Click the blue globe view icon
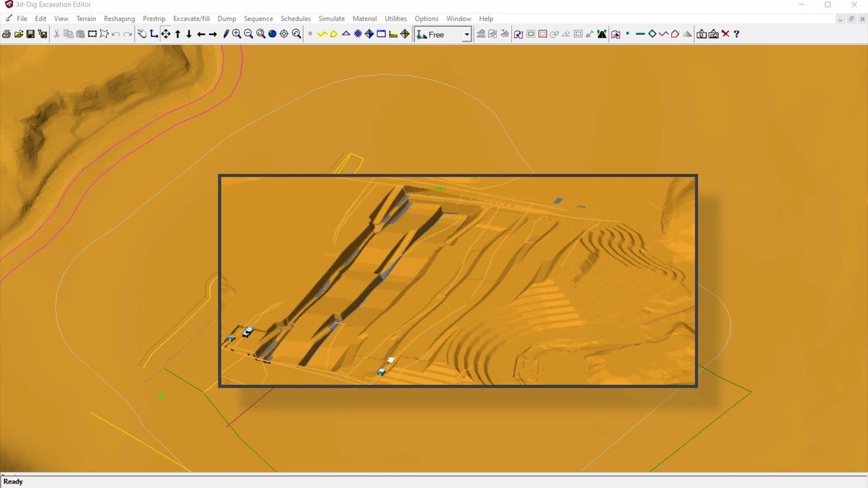The width and height of the screenshot is (868, 488). [272, 34]
